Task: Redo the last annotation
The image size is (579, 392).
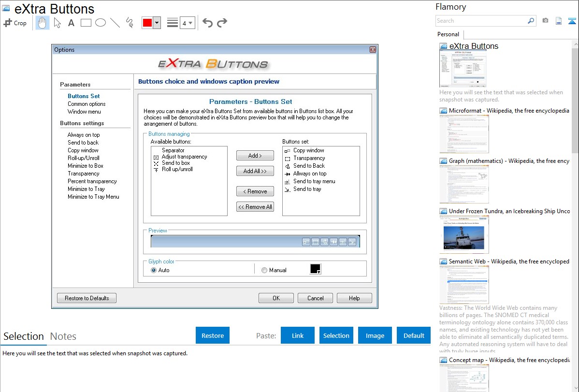Action: click(222, 23)
